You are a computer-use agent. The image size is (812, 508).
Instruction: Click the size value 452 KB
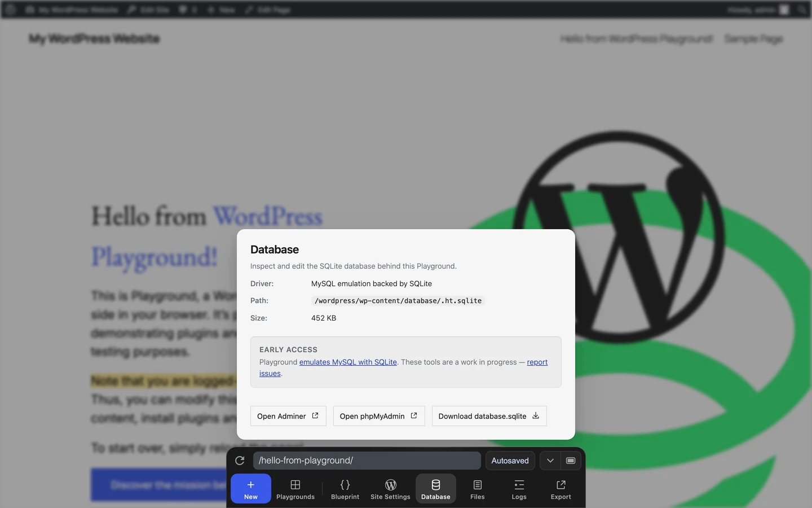click(324, 318)
